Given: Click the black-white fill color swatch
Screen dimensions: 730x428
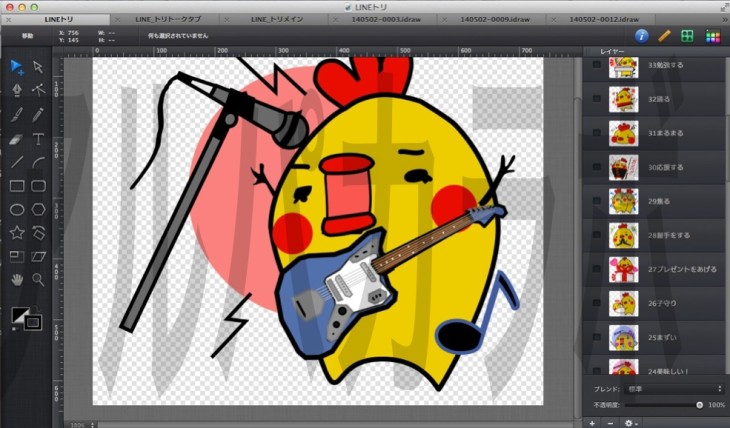Looking at the screenshot, I should pyautogui.click(x=19, y=315).
